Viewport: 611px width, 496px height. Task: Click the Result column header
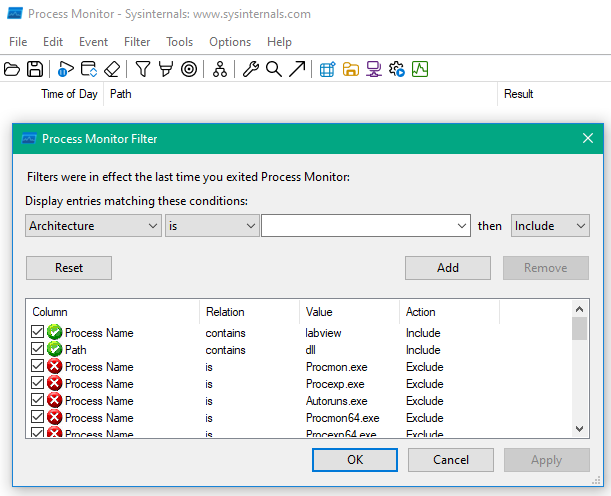point(518,94)
